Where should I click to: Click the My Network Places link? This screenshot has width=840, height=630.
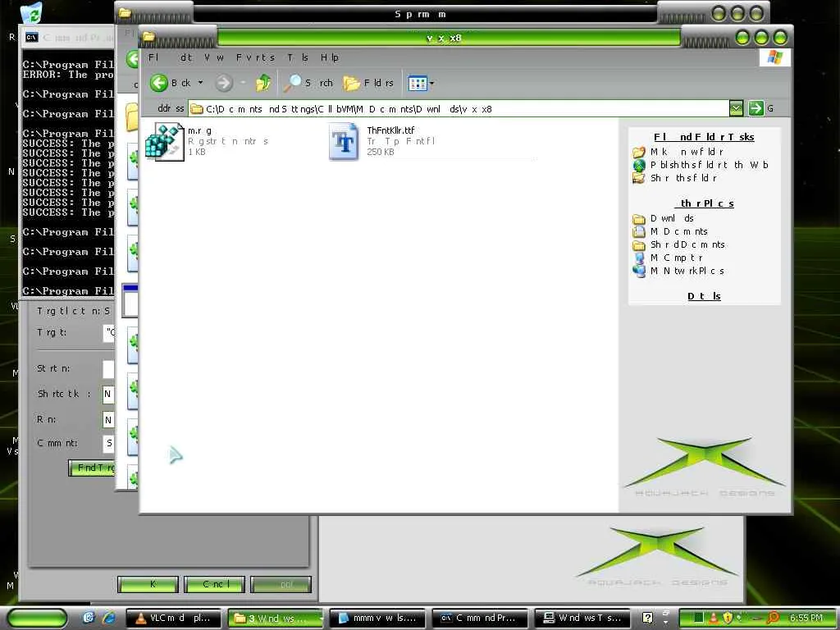point(687,271)
